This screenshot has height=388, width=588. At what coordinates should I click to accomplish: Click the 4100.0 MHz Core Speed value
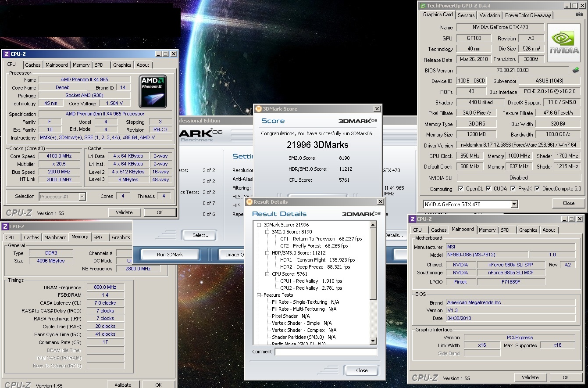pyautogui.click(x=59, y=156)
